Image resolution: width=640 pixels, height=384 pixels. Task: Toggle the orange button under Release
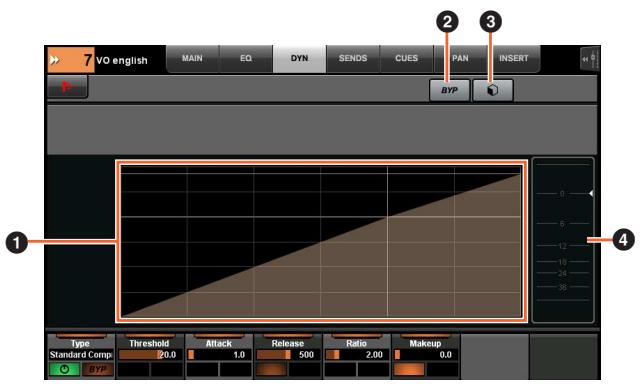(271, 369)
